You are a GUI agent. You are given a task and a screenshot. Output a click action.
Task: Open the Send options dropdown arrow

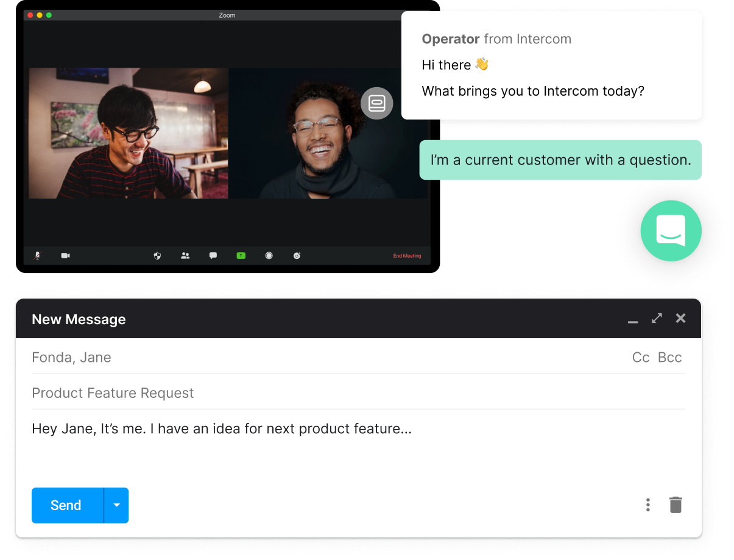pos(116,505)
